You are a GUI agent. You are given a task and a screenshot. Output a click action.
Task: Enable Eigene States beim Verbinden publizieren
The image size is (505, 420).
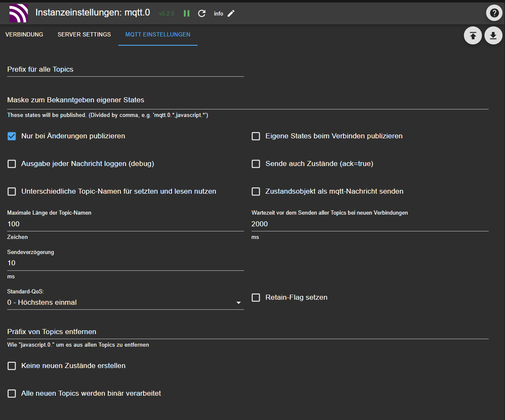[x=256, y=136]
